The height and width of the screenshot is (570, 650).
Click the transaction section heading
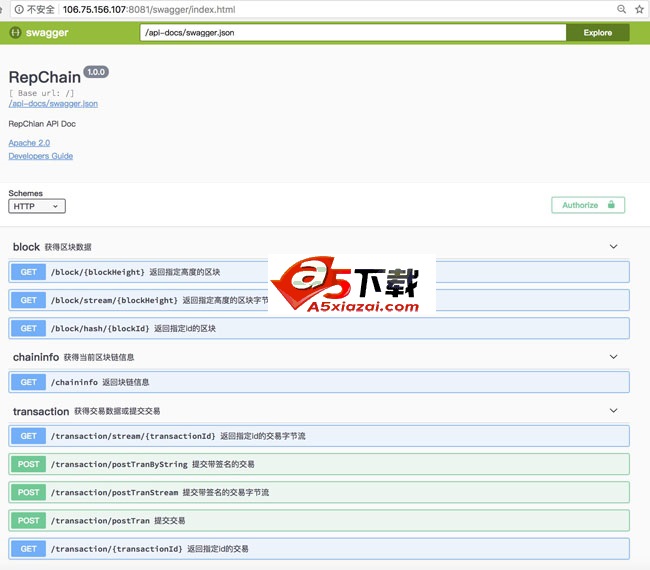click(x=41, y=411)
